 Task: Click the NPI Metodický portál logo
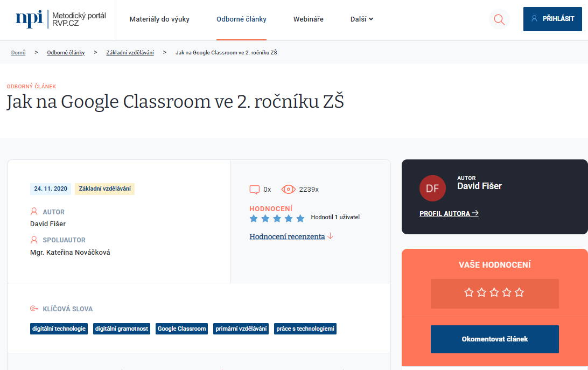point(61,19)
